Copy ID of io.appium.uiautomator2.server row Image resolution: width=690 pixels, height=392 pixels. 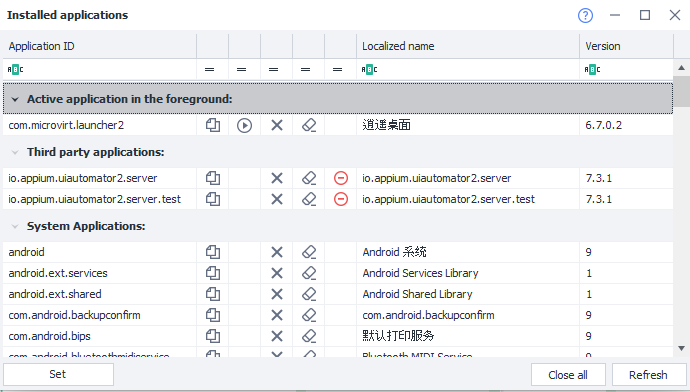(213, 178)
